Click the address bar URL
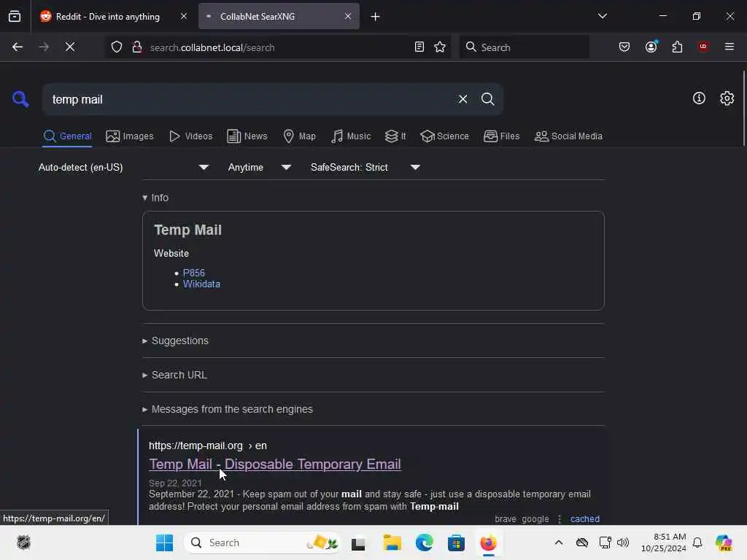Image resolution: width=747 pixels, height=560 pixels. (212, 47)
